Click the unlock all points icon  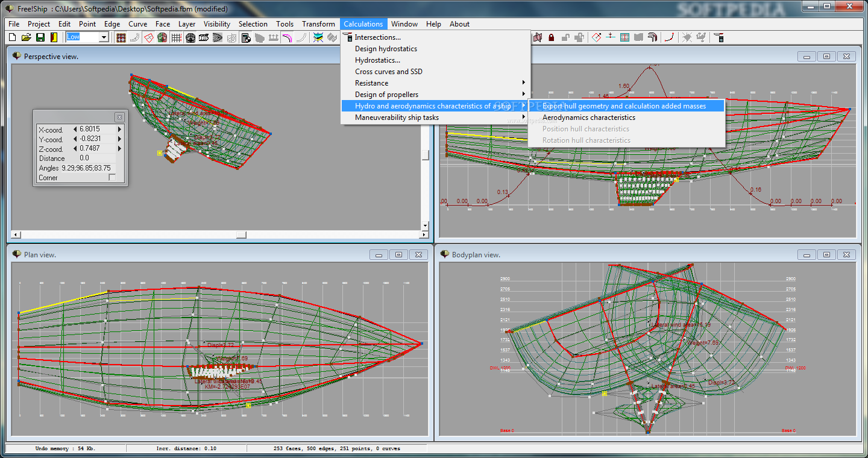(x=579, y=37)
